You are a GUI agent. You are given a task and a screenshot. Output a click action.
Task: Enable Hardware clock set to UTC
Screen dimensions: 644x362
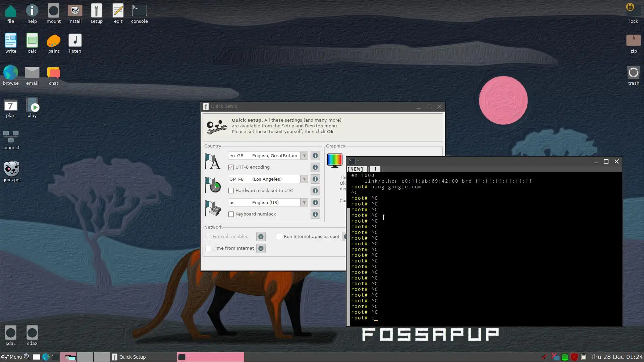(231, 191)
